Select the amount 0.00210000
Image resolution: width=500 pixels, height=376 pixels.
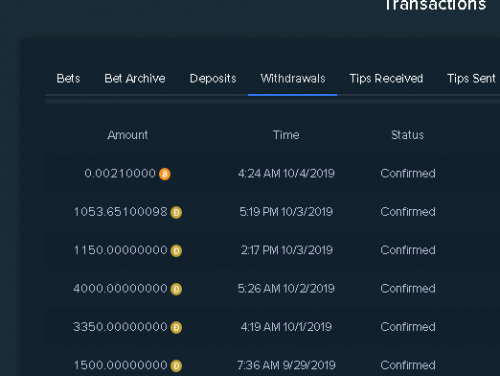[120, 173]
